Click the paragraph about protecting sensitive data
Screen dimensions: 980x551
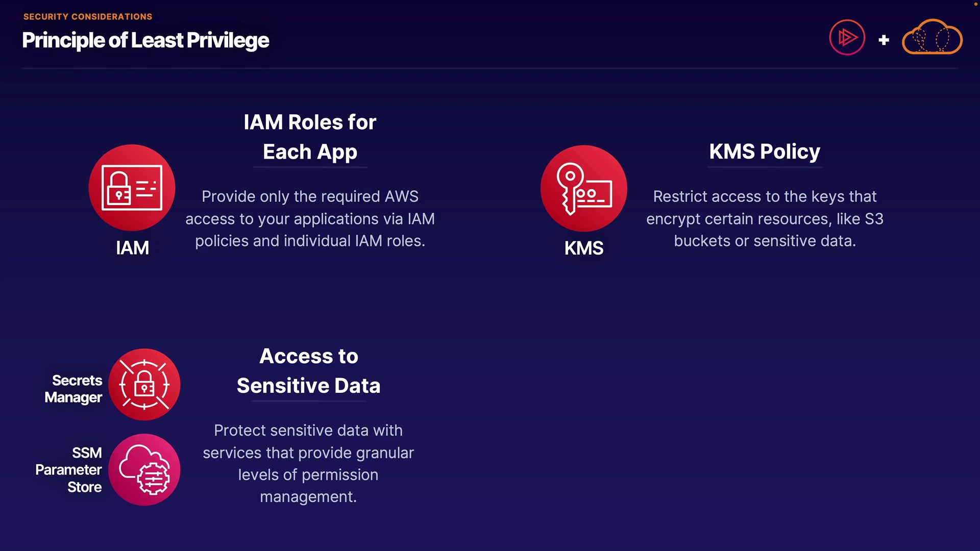point(308,463)
